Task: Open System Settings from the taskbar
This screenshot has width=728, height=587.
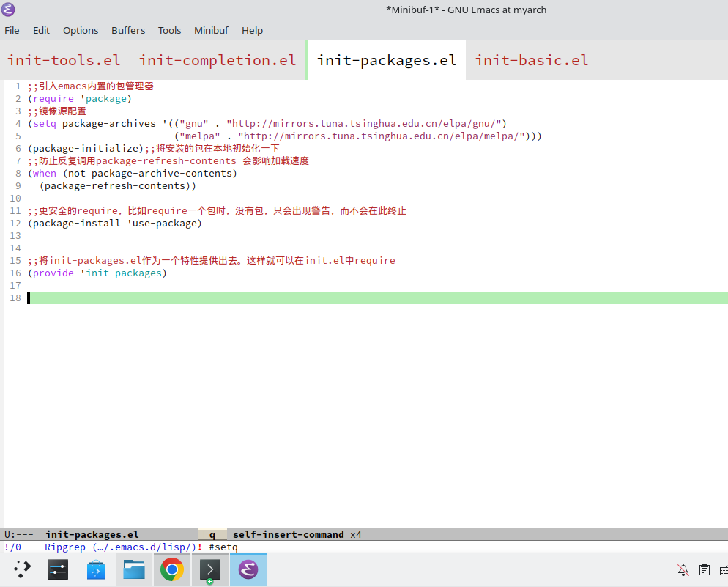Action: (x=57, y=569)
